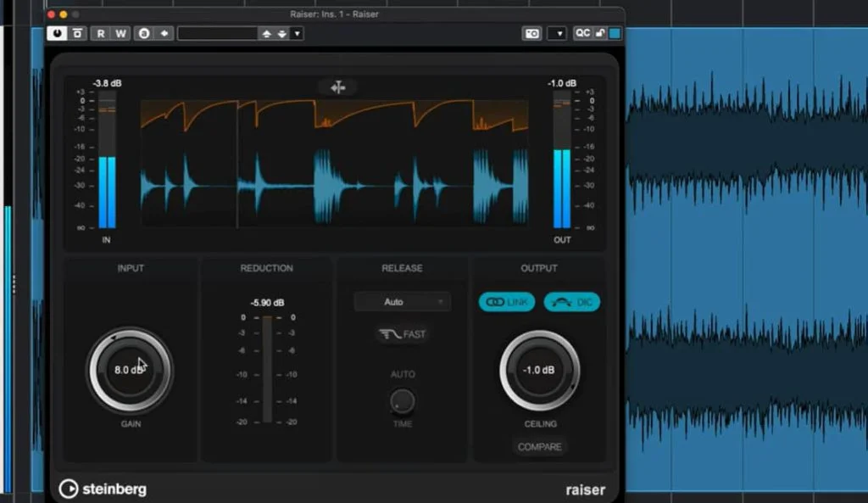
Task: Turn the INPUT Gain knob
Action: (130, 370)
